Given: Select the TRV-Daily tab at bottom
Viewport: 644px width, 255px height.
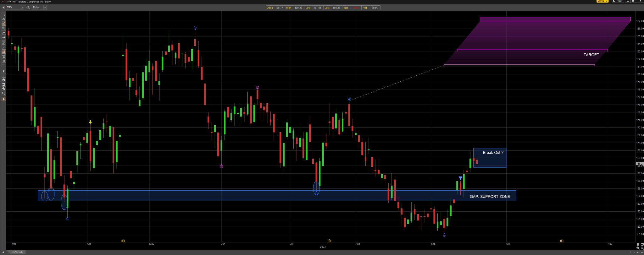Looking at the screenshot, I should coord(17,252).
